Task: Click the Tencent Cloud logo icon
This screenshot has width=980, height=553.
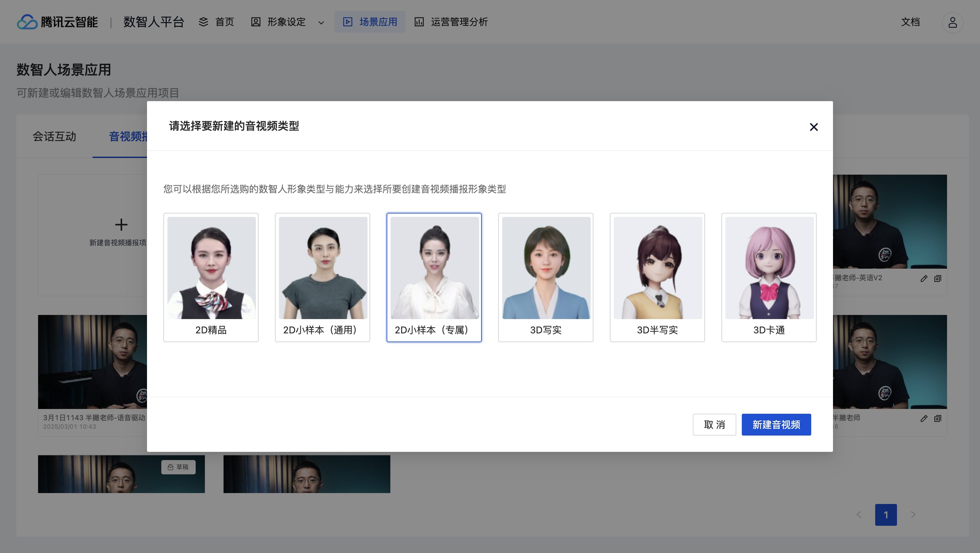Action: [27, 22]
